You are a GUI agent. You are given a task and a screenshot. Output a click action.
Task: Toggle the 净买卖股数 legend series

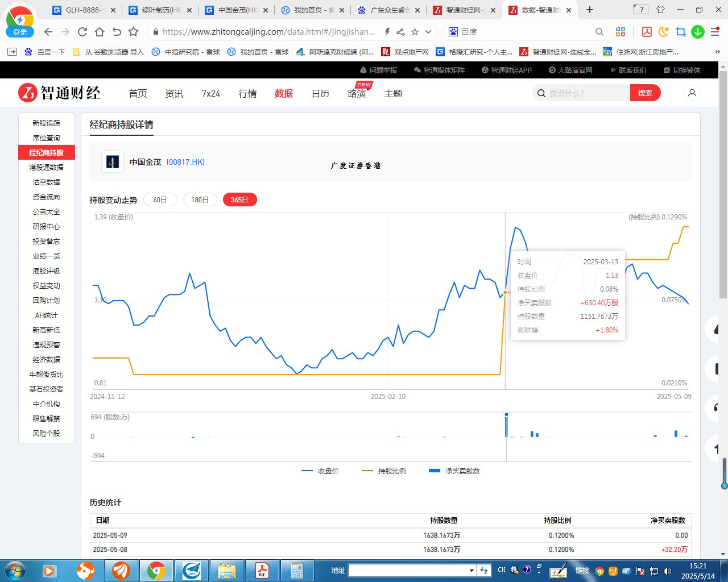point(454,471)
